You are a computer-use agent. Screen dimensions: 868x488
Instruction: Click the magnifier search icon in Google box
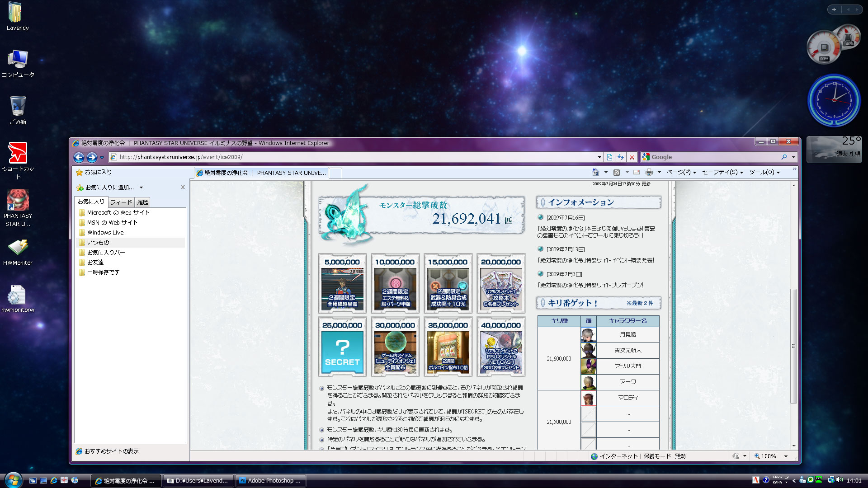tap(784, 157)
